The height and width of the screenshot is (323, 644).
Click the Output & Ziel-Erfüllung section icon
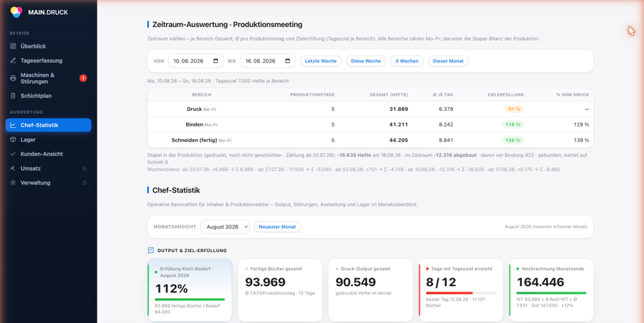coord(151,251)
